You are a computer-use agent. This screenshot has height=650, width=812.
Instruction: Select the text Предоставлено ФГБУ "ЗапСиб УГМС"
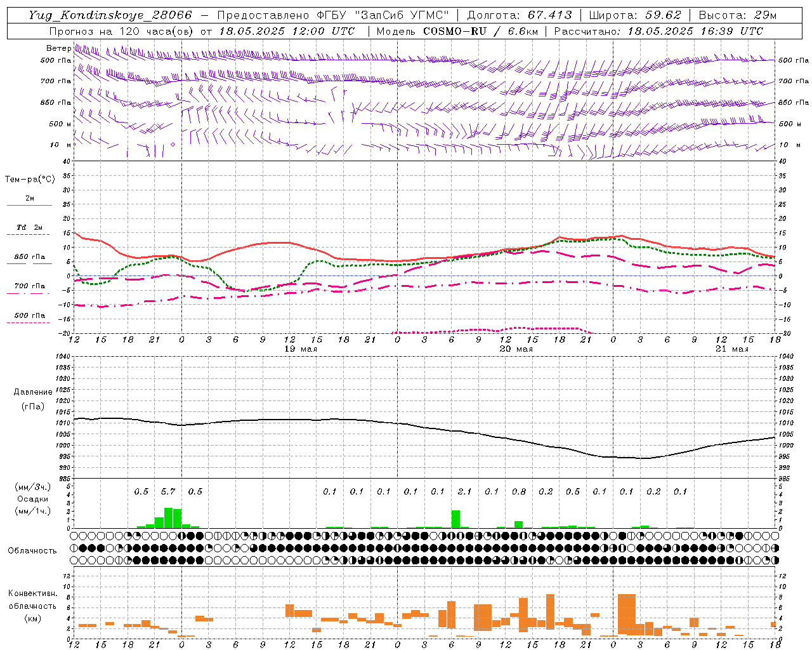pyautogui.click(x=333, y=15)
